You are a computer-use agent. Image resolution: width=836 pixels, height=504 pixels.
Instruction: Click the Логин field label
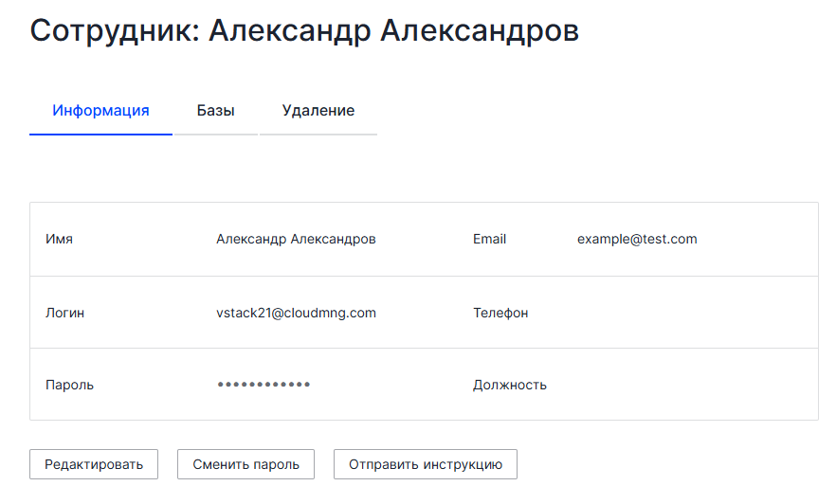click(x=65, y=313)
